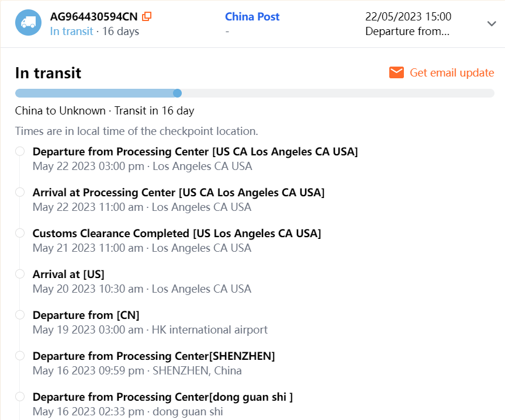Viewport: 505px width, 420px height.
Task: Click the 22/05/2023 15:00 latest update text
Action: point(407,16)
